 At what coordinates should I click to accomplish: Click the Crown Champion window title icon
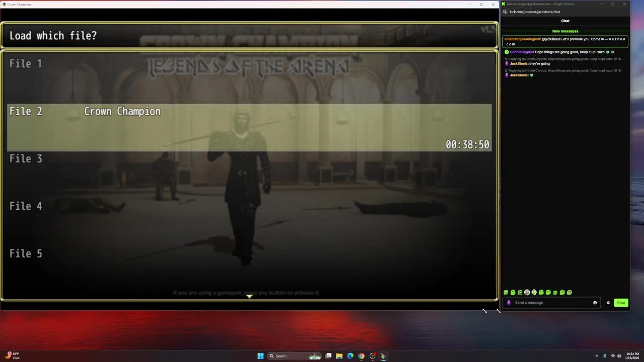coord(4,4)
